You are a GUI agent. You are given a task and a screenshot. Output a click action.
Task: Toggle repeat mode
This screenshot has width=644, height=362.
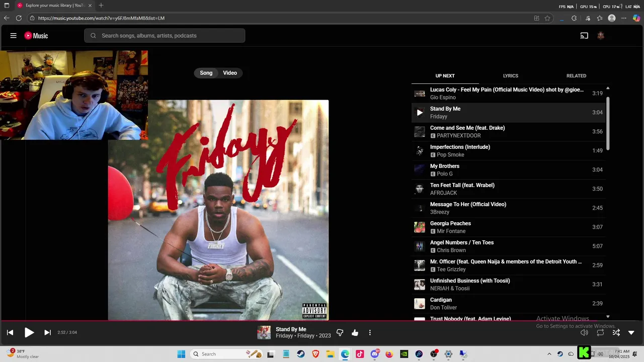600,332
